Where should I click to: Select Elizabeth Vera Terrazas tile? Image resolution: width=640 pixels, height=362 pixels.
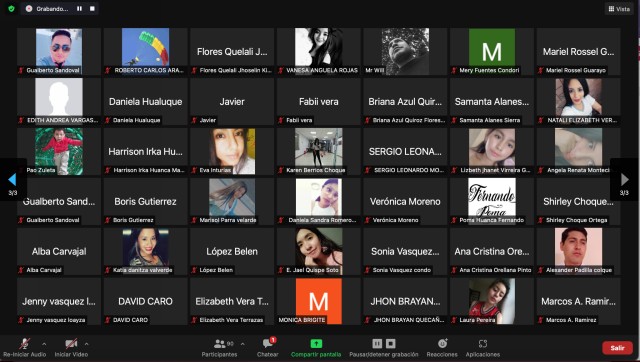pyautogui.click(x=232, y=302)
